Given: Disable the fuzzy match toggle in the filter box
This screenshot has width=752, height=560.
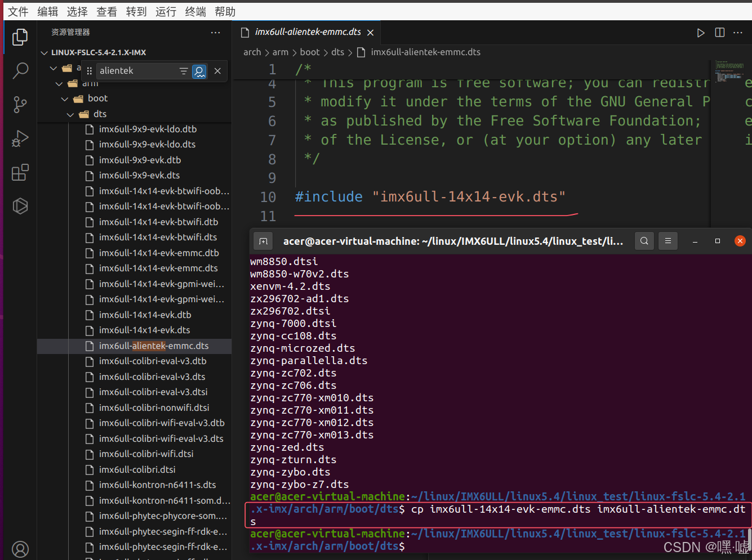Looking at the screenshot, I should 199,71.
